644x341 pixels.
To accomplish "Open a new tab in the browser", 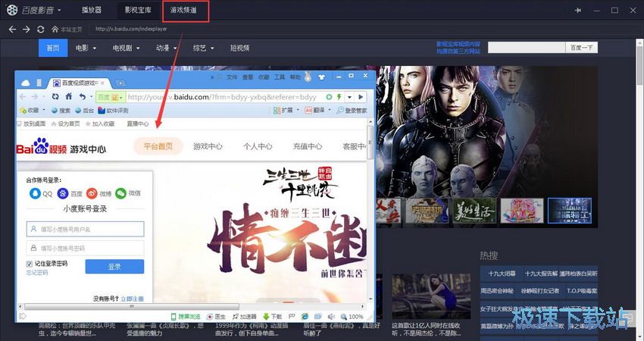I will (120, 83).
